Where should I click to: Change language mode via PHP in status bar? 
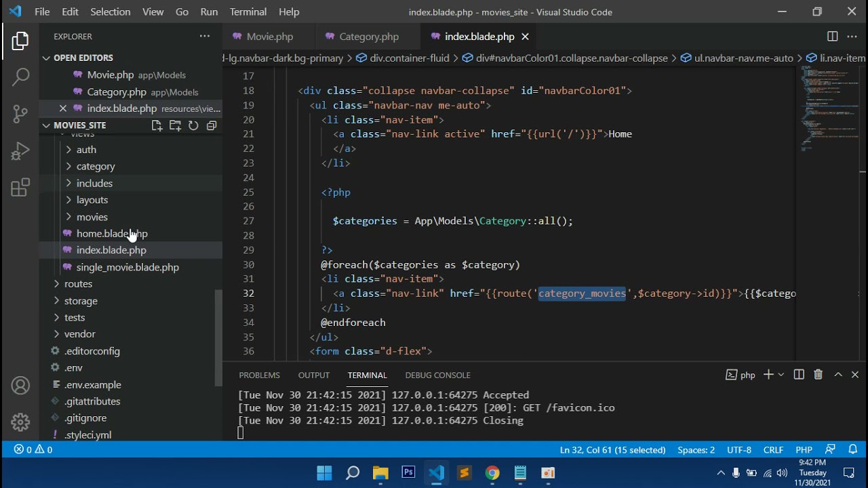click(x=804, y=450)
